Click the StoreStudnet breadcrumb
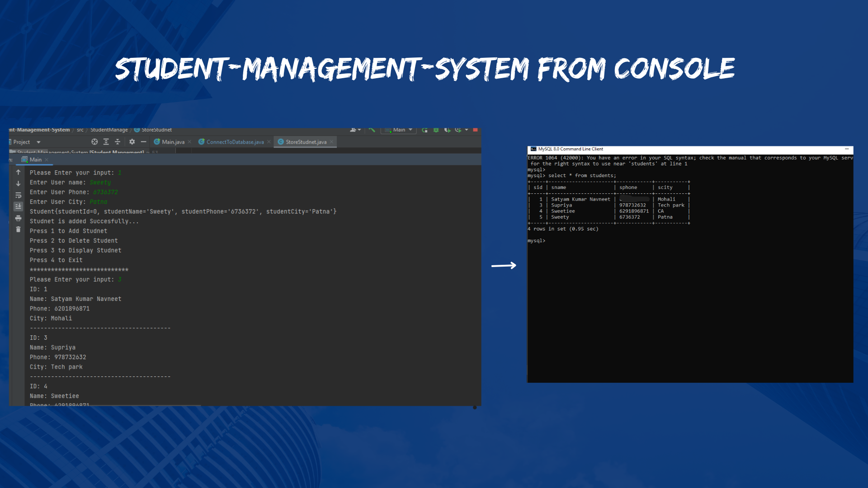This screenshot has width=868, height=488. pyautogui.click(x=153, y=130)
